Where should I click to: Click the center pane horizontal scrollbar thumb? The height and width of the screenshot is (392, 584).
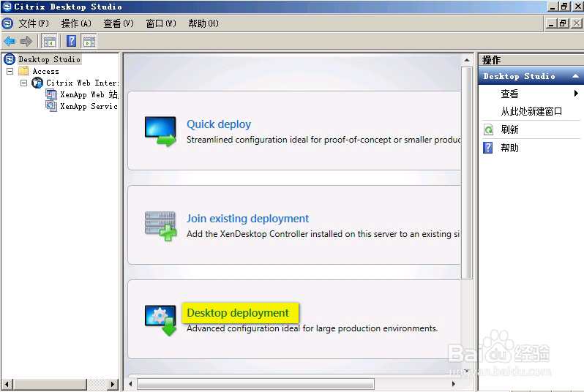(x=255, y=384)
